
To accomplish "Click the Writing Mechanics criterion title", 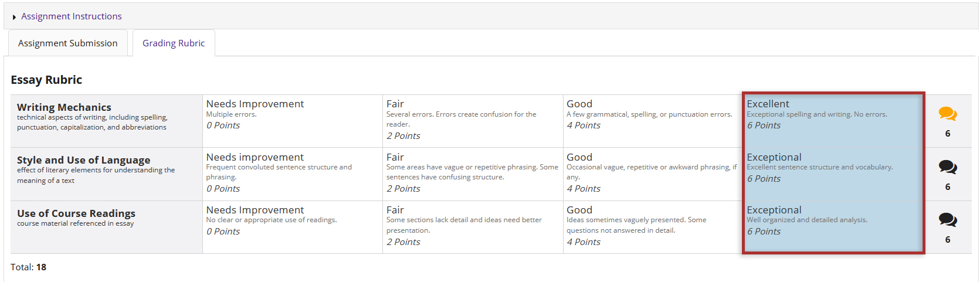I will [64, 107].
